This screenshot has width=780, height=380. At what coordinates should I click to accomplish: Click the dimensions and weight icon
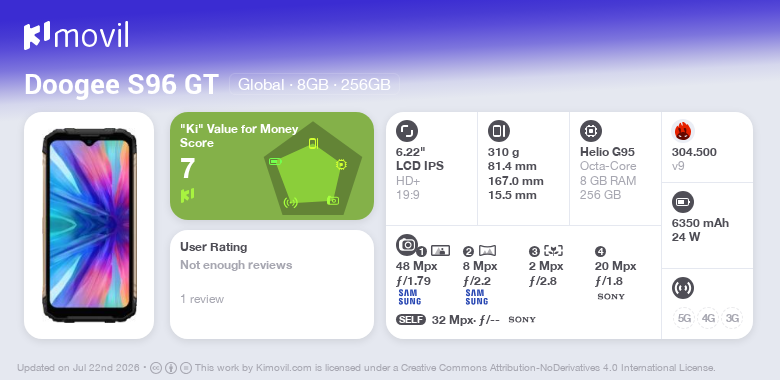click(x=499, y=131)
